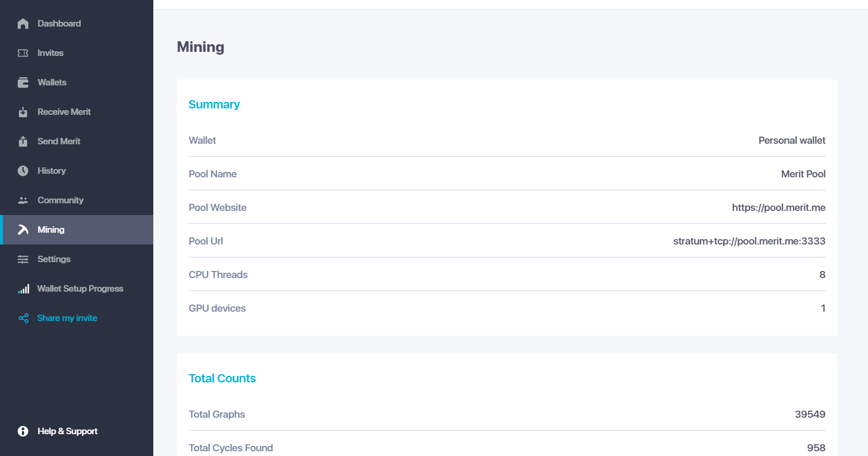
Task: Click the Invites ticket icon
Action: (23, 53)
